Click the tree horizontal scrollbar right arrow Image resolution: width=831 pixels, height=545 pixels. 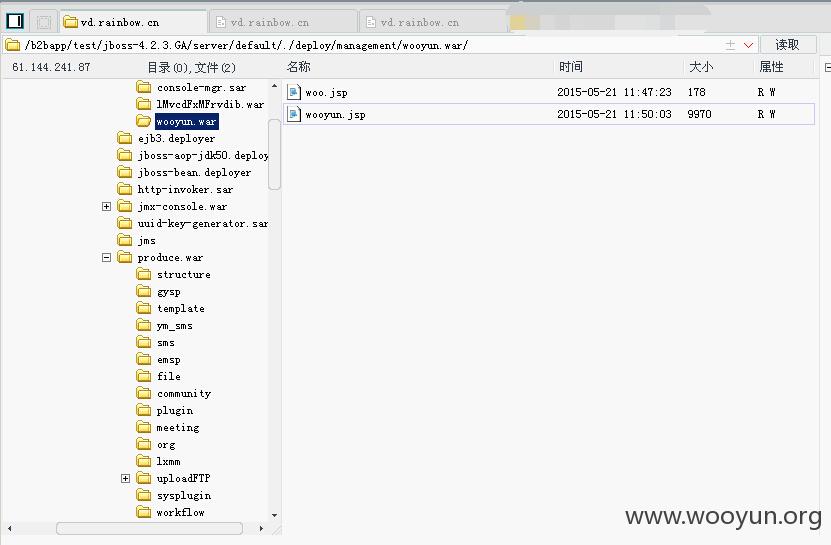tap(261, 528)
